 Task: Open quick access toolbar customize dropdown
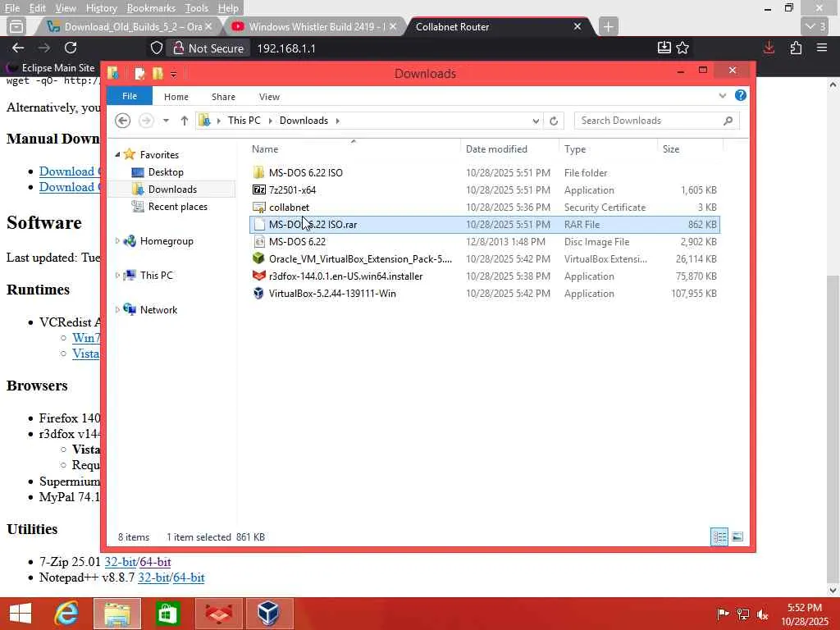[174, 74]
